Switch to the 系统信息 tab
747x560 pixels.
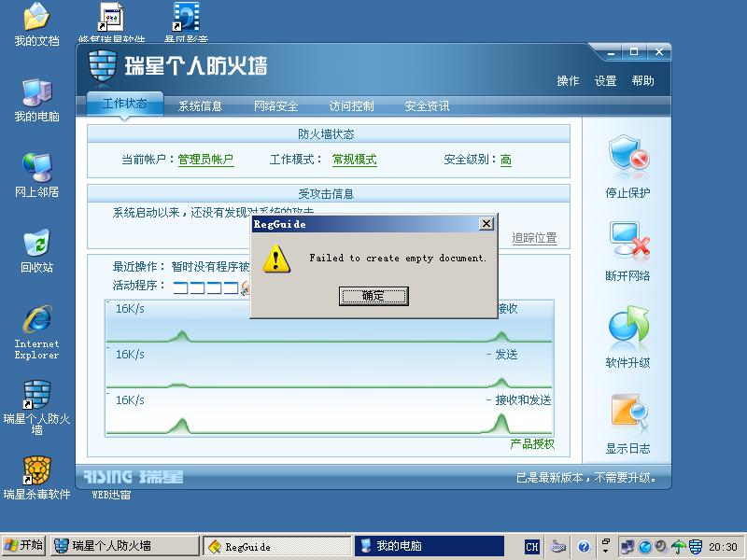click(200, 105)
